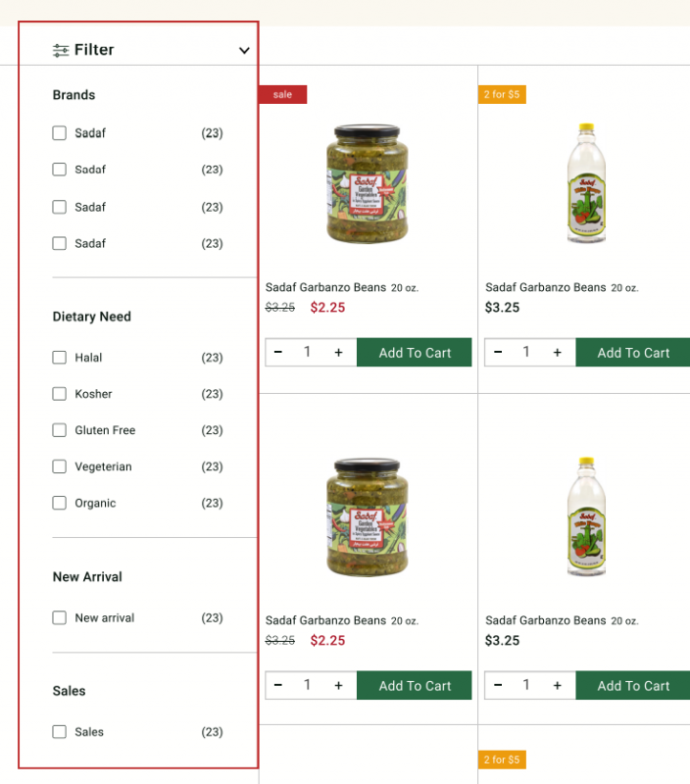
Task: Click plus on top-right product quantity
Action: [x=558, y=353]
